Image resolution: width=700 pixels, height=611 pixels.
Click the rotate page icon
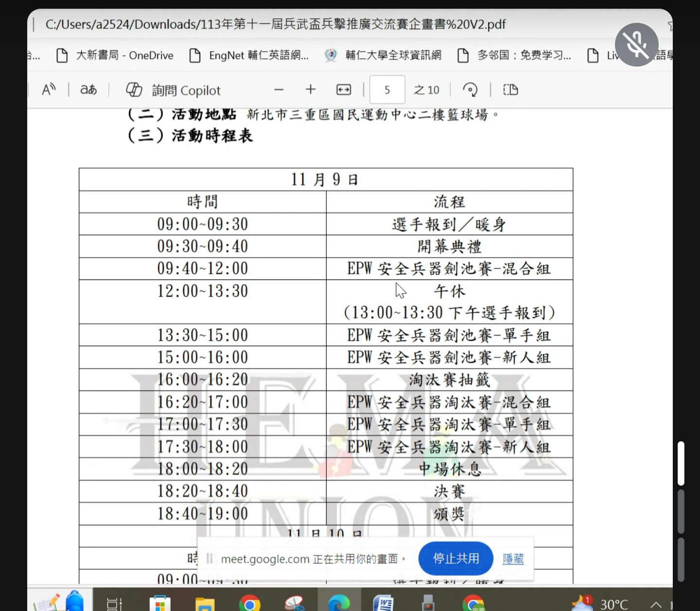(x=470, y=90)
